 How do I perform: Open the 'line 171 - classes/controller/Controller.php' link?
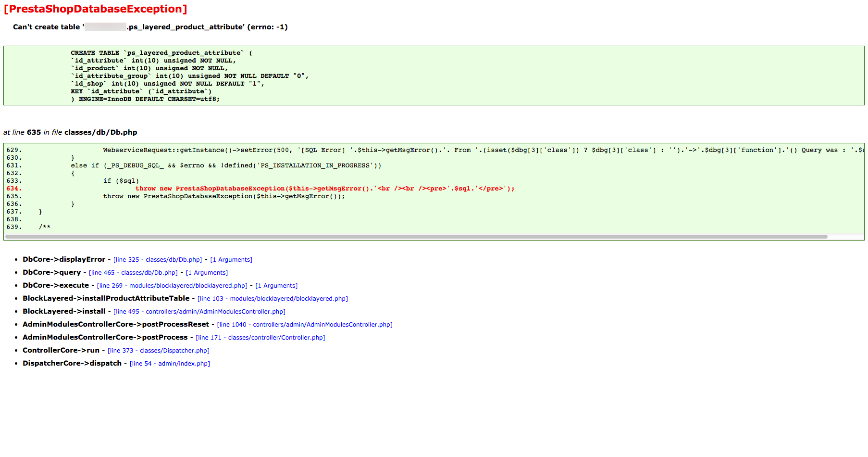[260, 338]
